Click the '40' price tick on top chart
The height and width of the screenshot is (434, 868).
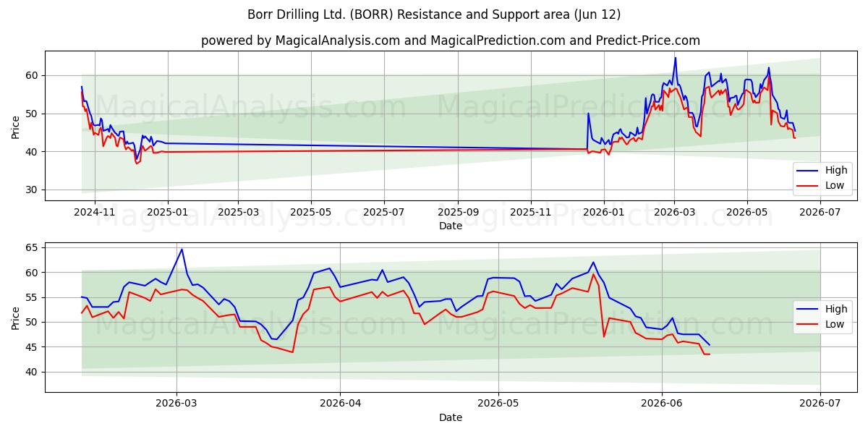33,152
